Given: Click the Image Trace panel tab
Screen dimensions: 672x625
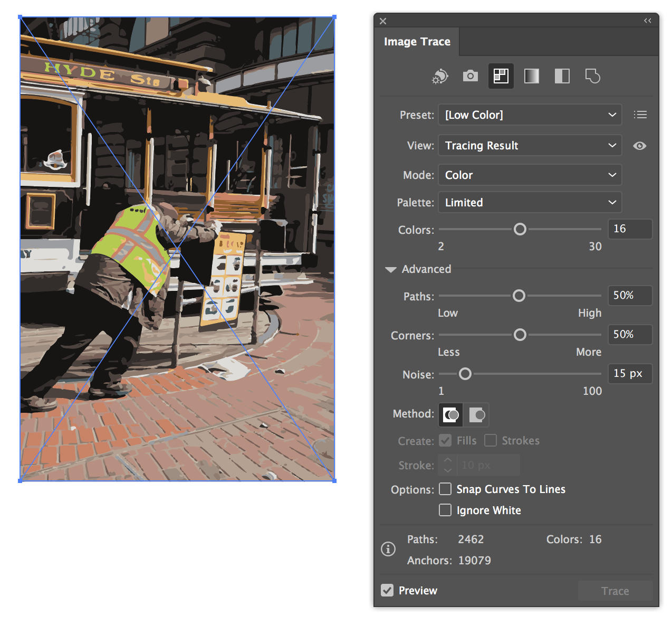Looking at the screenshot, I should point(417,42).
